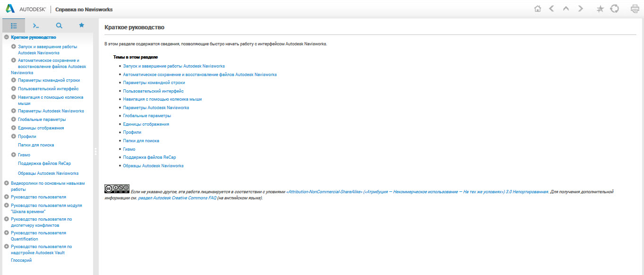This screenshot has height=275, width=644.
Task: Go forward with the right arrow icon
Action: click(x=581, y=9)
